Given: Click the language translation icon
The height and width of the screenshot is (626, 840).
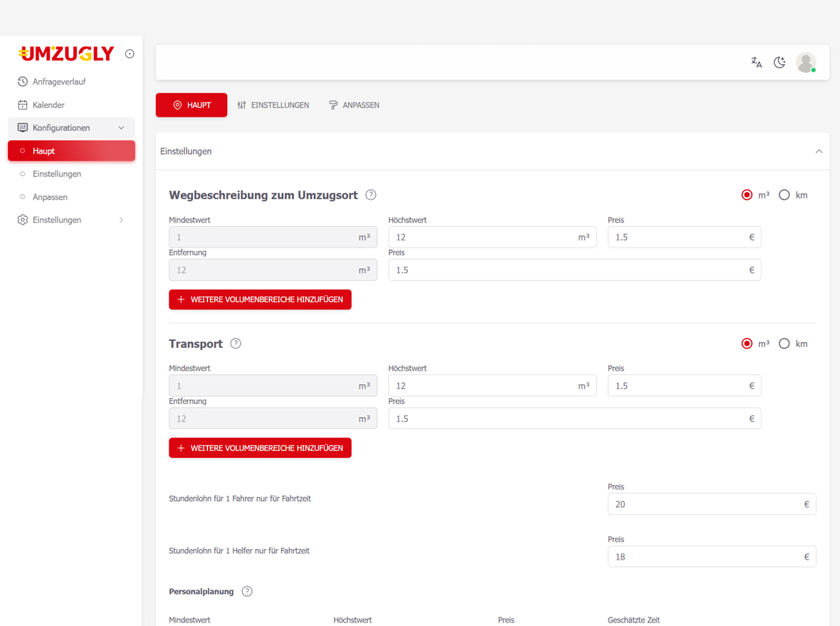Looking at the screenshot, I should (756, 63).
